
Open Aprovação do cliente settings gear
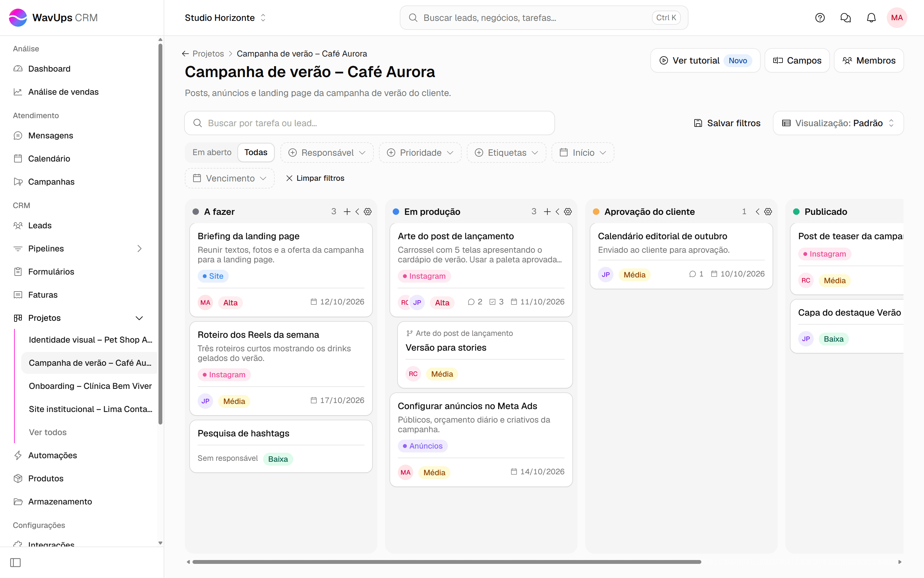pyautogui.click(x=768, y=212)
